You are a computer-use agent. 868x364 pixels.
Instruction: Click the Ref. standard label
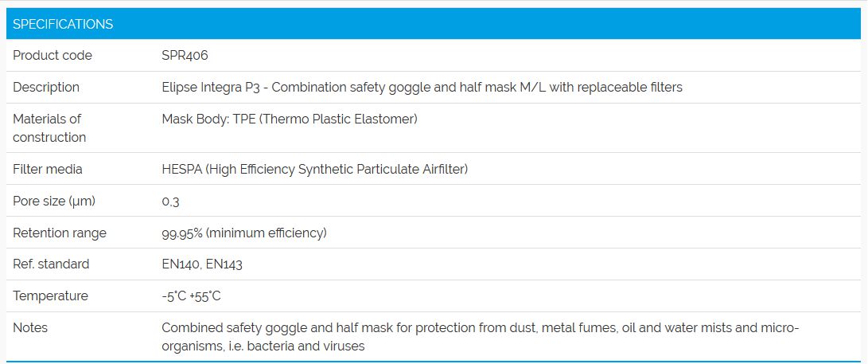(51, 264)
